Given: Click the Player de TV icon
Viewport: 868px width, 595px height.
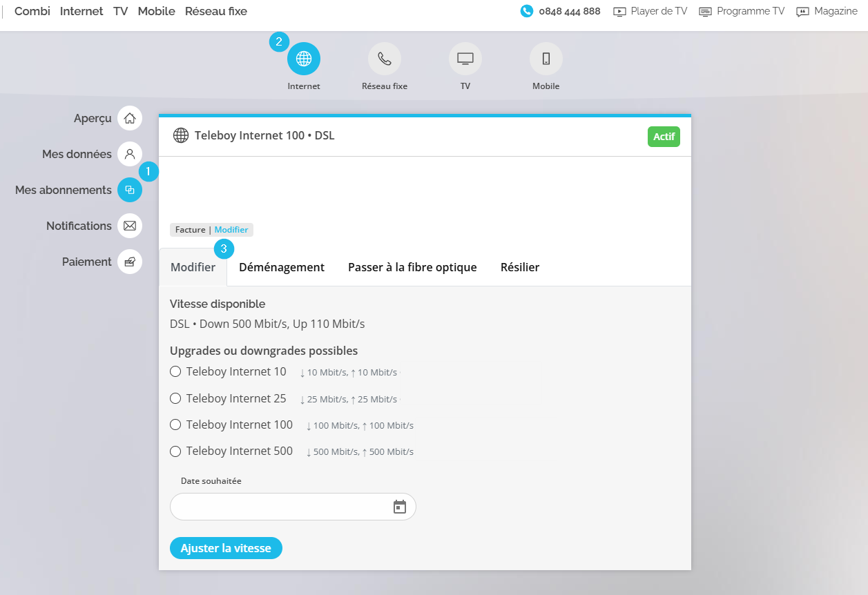Looking at the screenshot, I should 619,12.
